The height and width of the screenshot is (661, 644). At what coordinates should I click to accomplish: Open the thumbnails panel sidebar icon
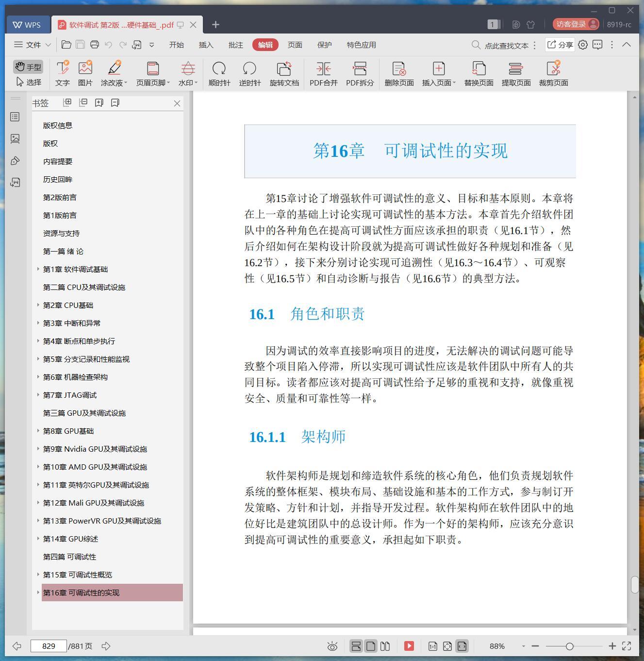coord(15,139)
